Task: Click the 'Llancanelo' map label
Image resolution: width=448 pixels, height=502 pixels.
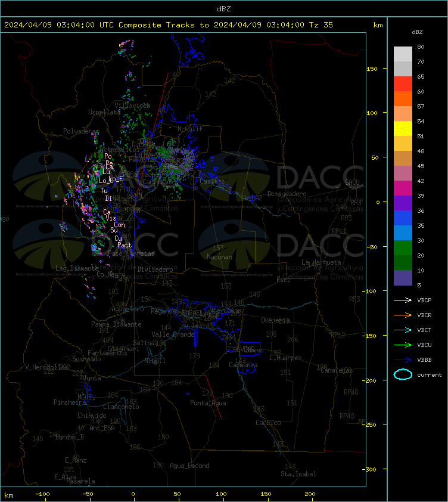Action: [x=121, y=407]
